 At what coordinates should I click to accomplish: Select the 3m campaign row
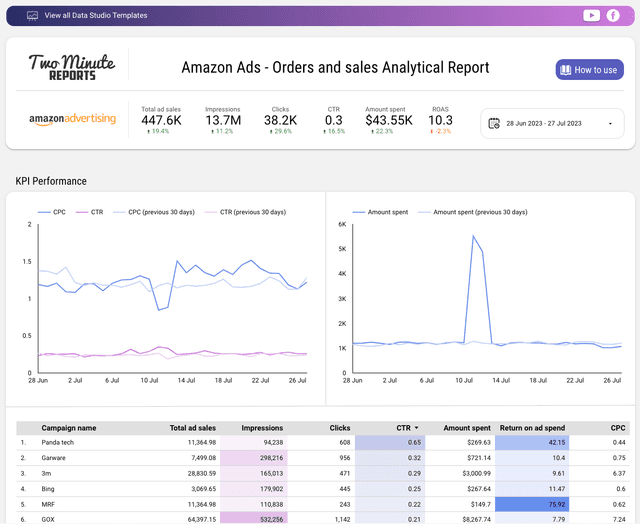tap(323, 473)
